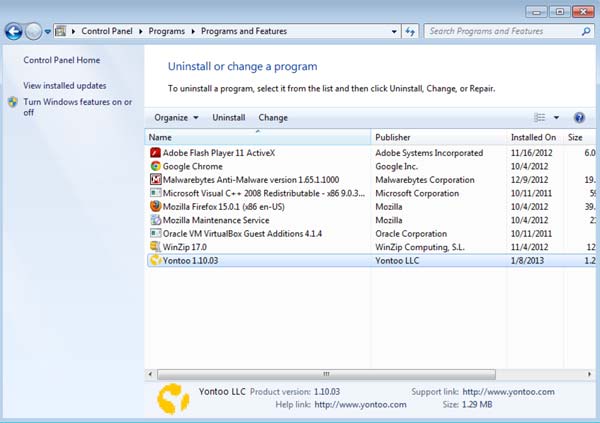The width and height of the screenshot is (600, 423).
Task: Click install date 1/8/2013
Action: click(x=527, y=260)
